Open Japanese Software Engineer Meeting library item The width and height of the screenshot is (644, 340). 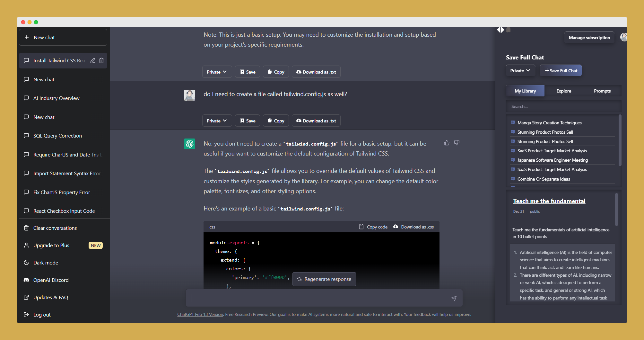tap(562, 160)
